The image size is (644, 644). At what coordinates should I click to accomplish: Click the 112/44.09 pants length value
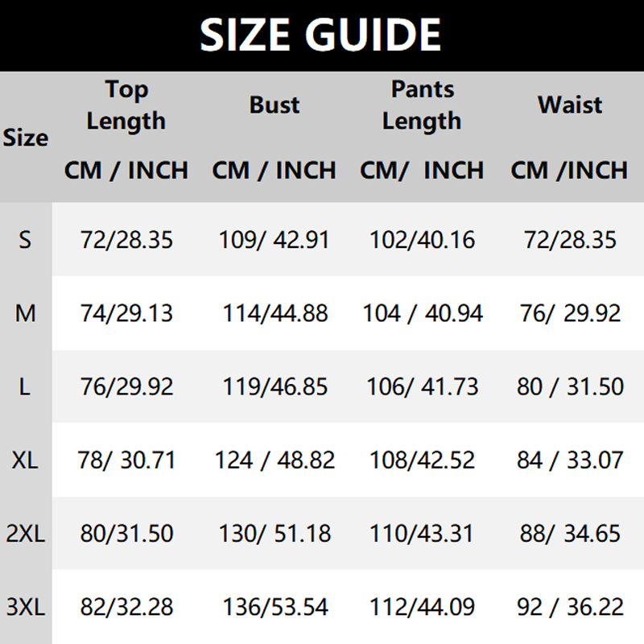[422, 607]
